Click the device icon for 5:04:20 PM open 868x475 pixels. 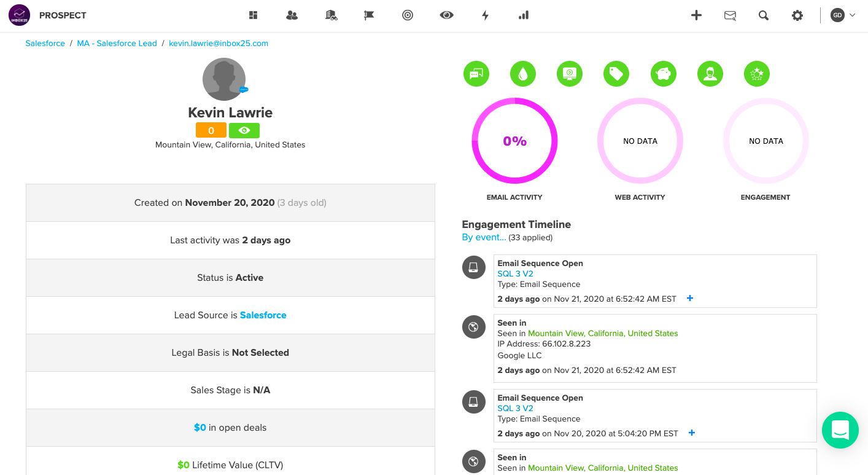473,402
